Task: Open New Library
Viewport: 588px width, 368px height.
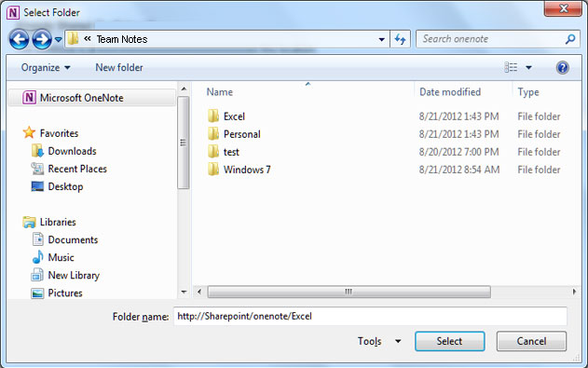Action: pos(74,276)
